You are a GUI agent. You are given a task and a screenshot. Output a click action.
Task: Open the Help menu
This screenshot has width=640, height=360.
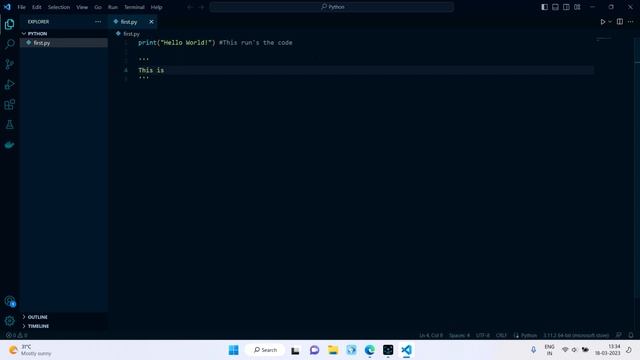[x=156, y=7]
